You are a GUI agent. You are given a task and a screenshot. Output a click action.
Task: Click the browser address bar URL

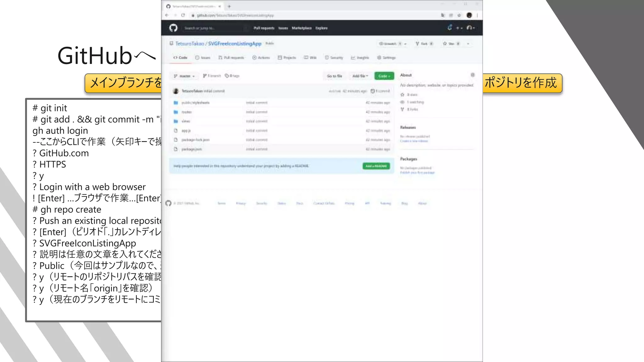coord(235,15)
